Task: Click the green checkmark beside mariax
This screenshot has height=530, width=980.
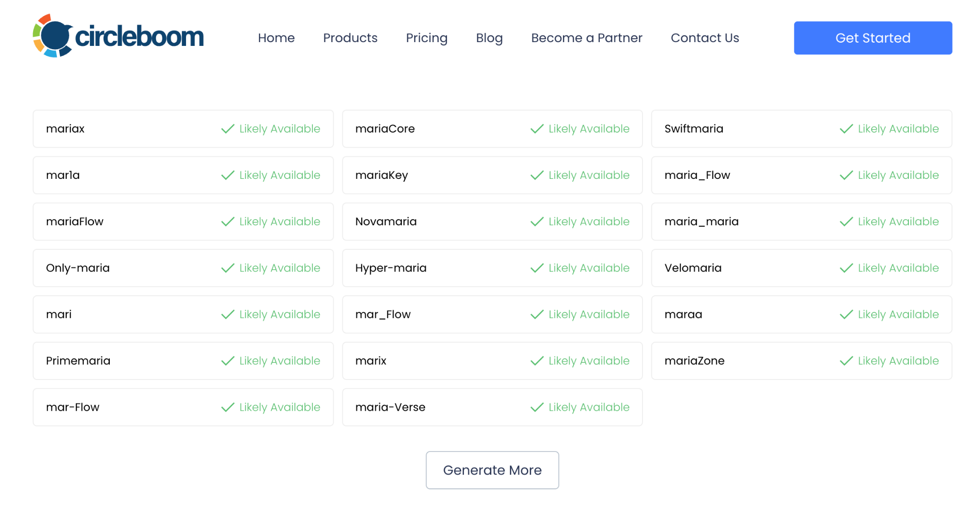Action: point(227,128)
